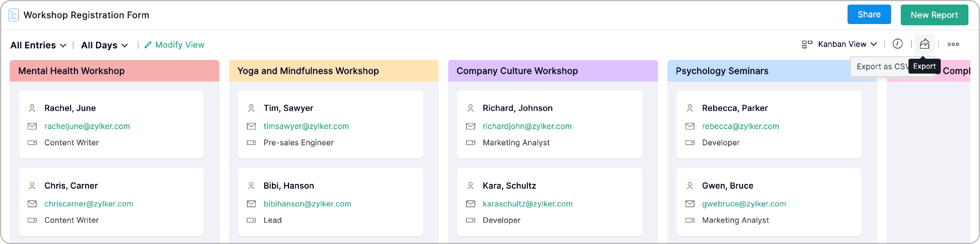Click the gwebruce@zylker.com email link
Screen dimensions: 980x244
744,204
